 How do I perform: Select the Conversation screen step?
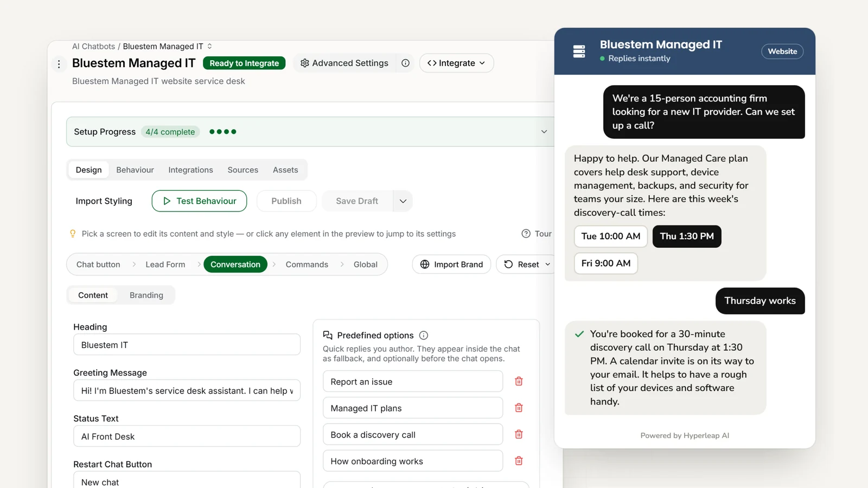click(235, 265)
